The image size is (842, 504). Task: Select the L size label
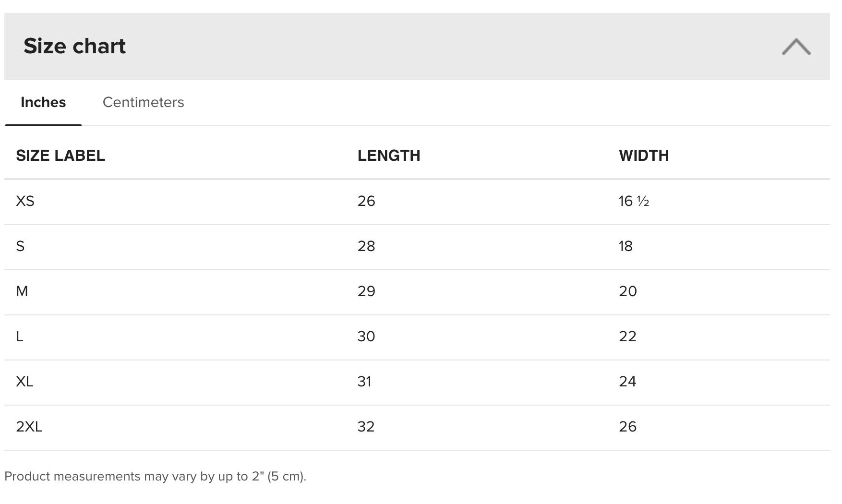pos(20,336)
